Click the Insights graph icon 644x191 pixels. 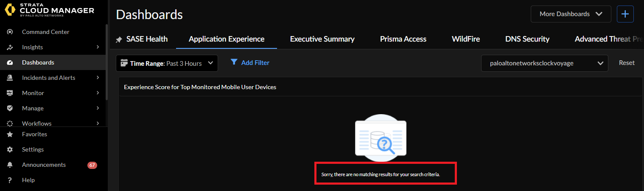point(10,47)
